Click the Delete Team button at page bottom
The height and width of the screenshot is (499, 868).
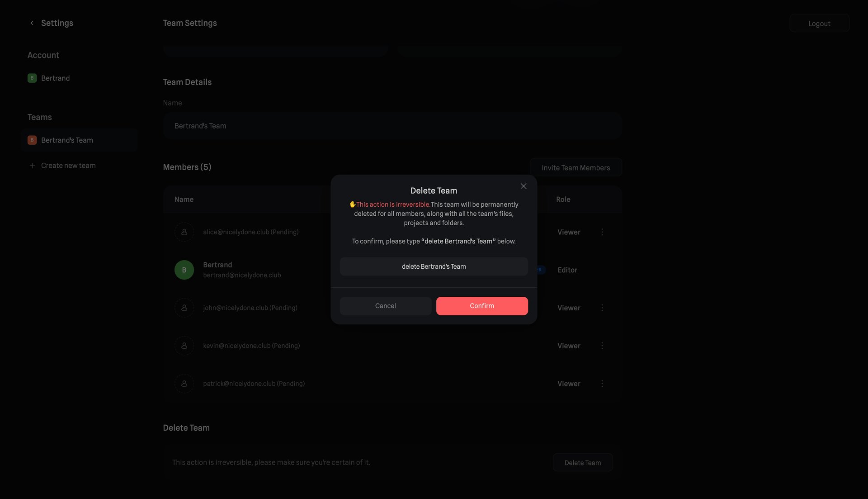point(582,462)
